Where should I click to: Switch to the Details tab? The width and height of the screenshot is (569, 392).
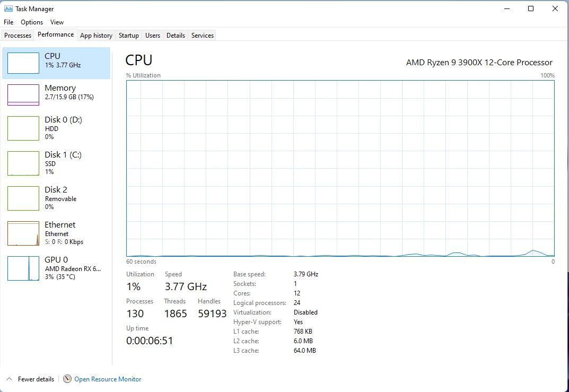[x=176, y=36]
